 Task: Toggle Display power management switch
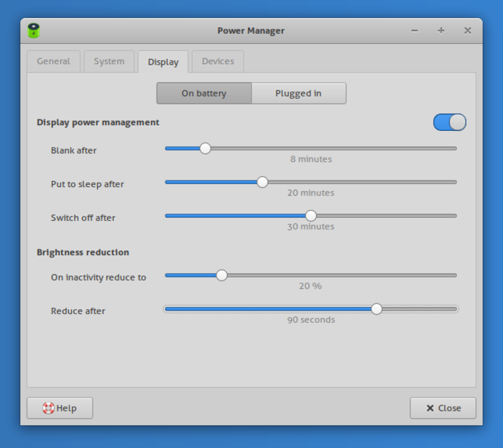[x=449, y=122]
